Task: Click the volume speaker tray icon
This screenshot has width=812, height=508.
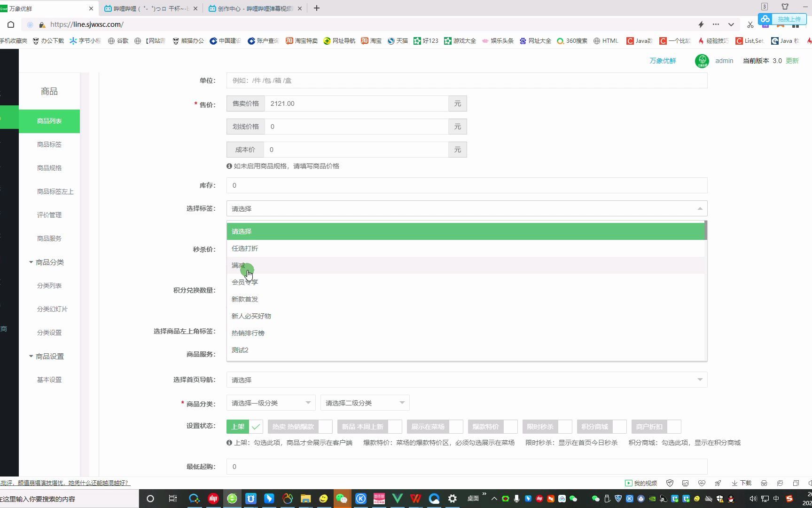Action: 753,499
